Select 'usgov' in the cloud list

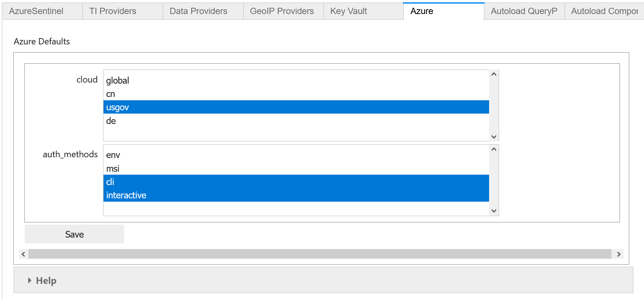296,107
